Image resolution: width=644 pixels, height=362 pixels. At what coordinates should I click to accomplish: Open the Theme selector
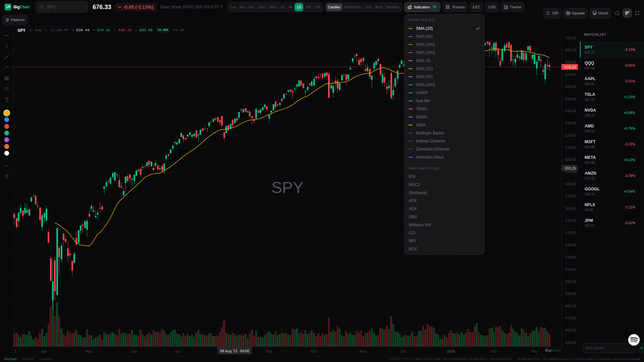(x=512, y=7)
